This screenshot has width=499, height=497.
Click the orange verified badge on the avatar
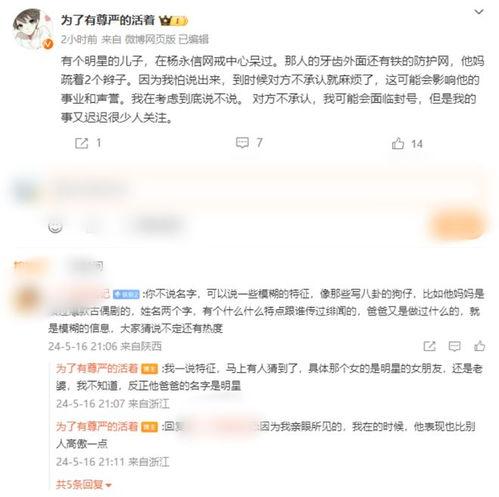(x=48, y=44)
